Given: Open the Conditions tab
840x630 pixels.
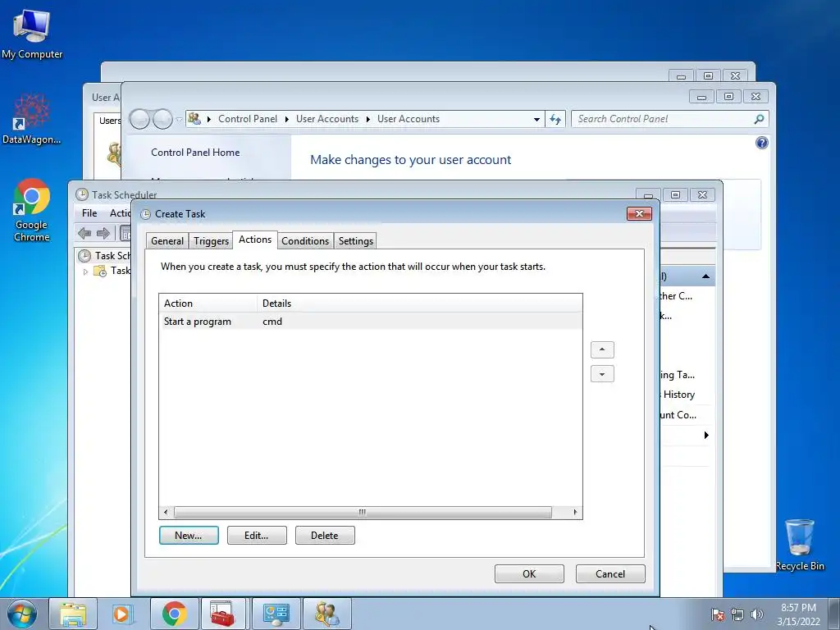Looking at the screenshot, I should tap(305, 241).
